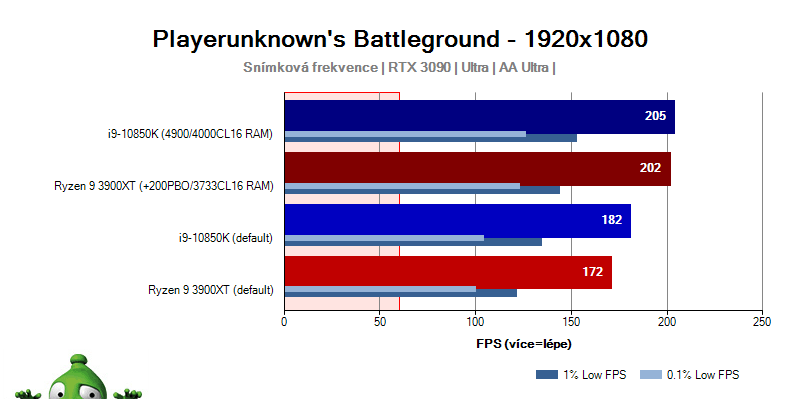Click the 0 axis tick label
Viewport: 800px width, 400px height.
pyautogui.click(x=284, y=322)
